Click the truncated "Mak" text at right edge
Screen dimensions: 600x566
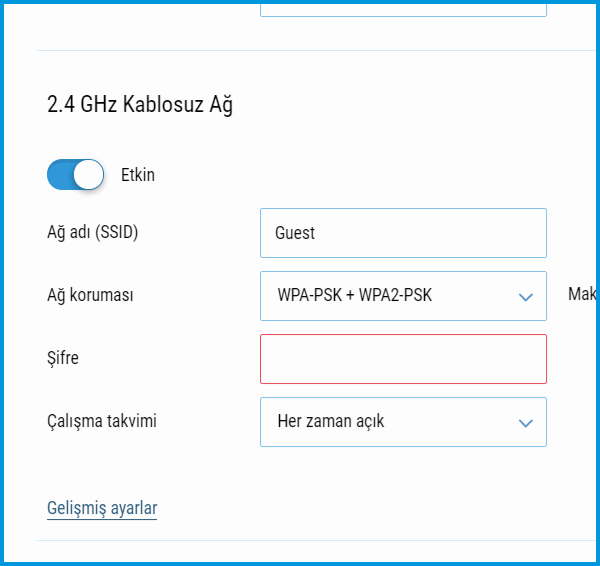click(583, 294)
